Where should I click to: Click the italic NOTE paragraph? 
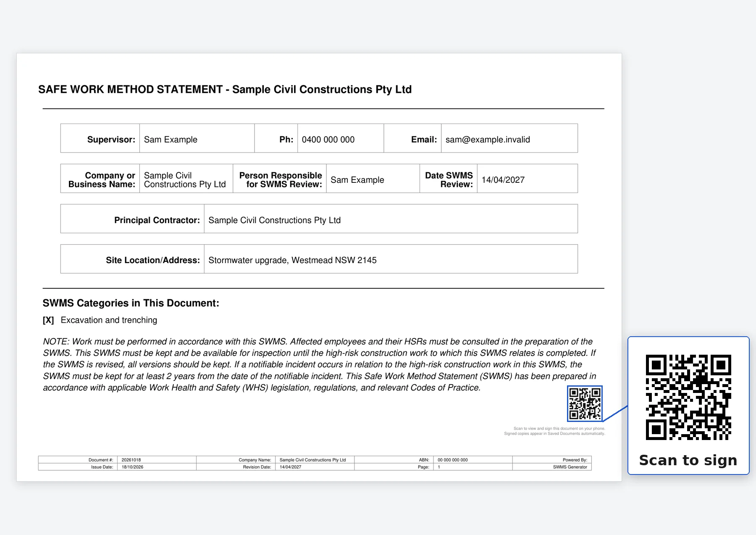pyautogui.click(x=320, y=365)
